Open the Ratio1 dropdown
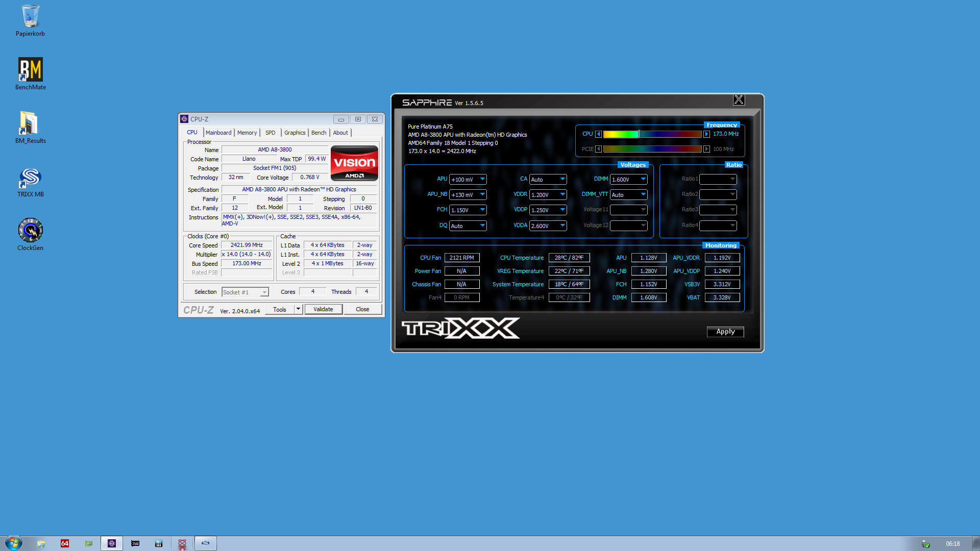980x551 pixels. pyautogui.click(x=718, y=179)
